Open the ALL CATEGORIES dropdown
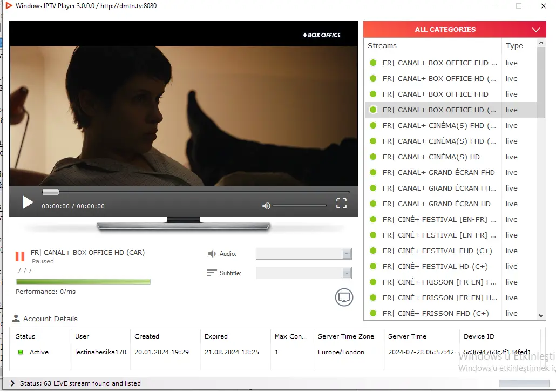 pos(455,30)
